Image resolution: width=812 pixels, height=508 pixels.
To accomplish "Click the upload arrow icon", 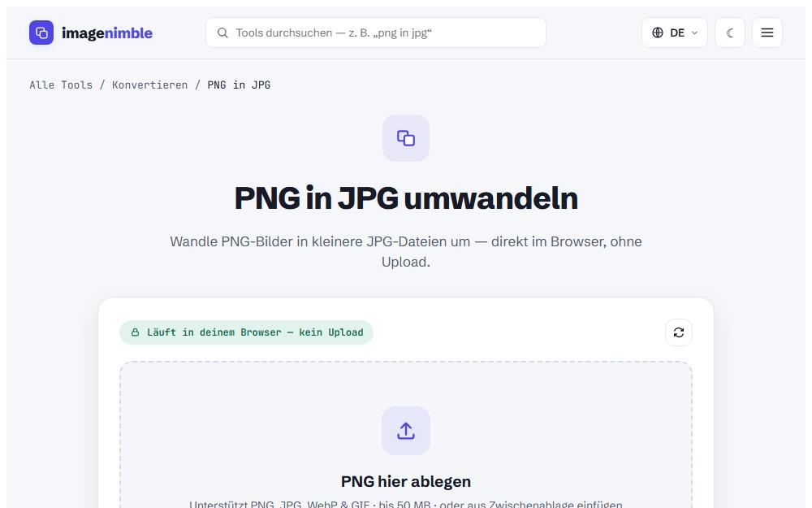I will coord(406,431).
